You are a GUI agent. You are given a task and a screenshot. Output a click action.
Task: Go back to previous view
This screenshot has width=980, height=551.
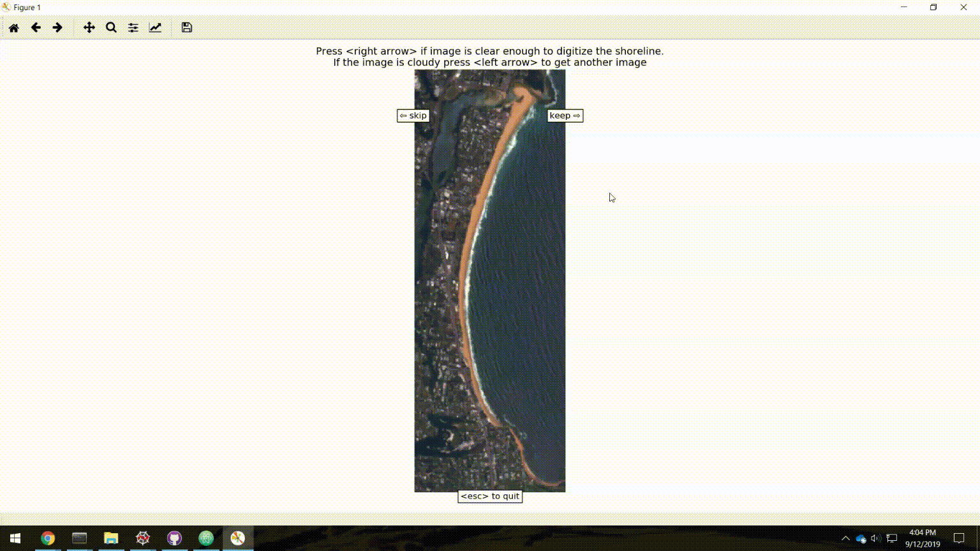coord(36,27)
